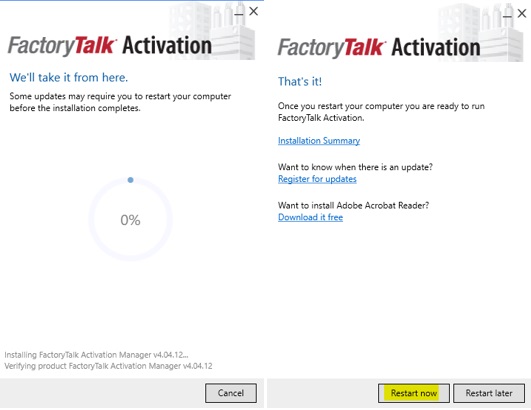Open the Register for updates link
Screen dimensions: 531x410
(x=317, y=179)
